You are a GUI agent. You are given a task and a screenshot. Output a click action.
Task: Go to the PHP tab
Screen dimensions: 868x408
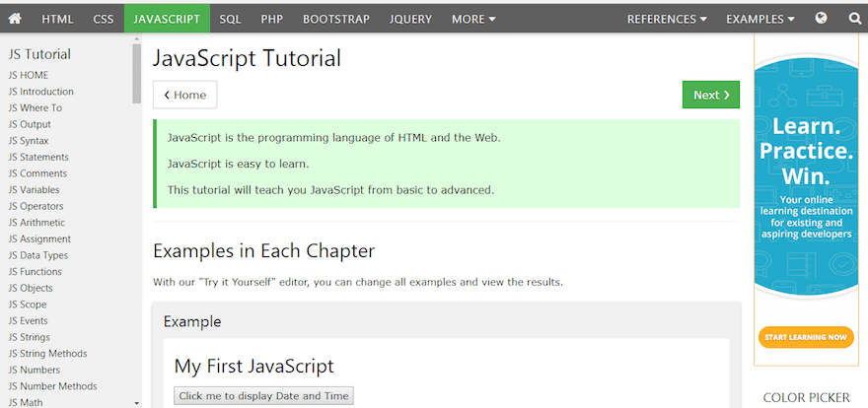point(272,18)
